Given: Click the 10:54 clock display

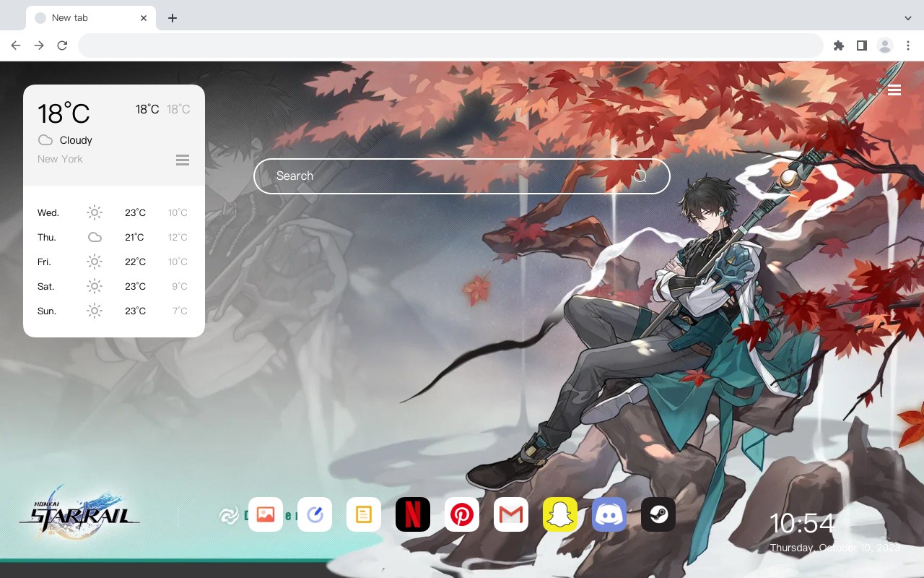Looking at the screenshot, I should point(803,523).
